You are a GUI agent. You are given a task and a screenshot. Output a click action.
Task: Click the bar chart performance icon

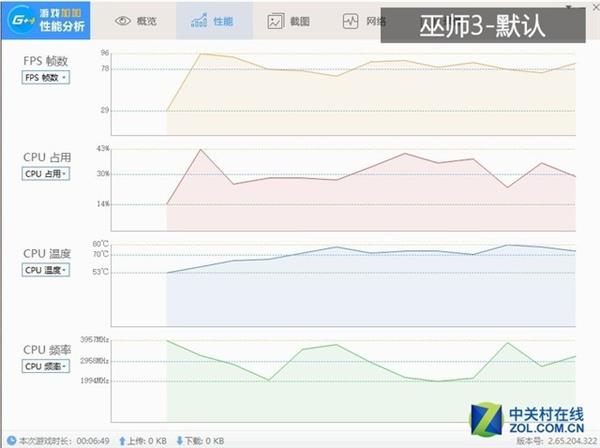[199, 21]
